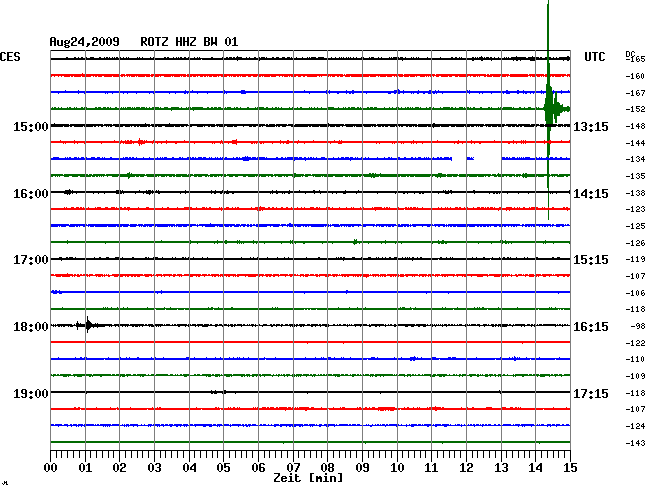
Task: Select the 19:00 local time label
Action: 31,393
